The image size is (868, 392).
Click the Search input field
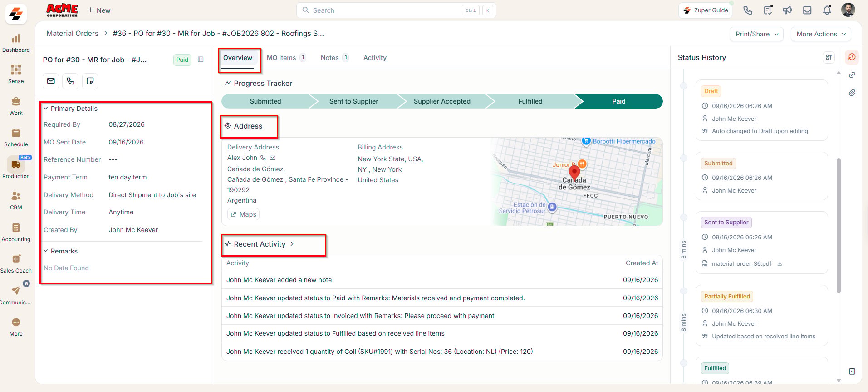tap(396, 10)
